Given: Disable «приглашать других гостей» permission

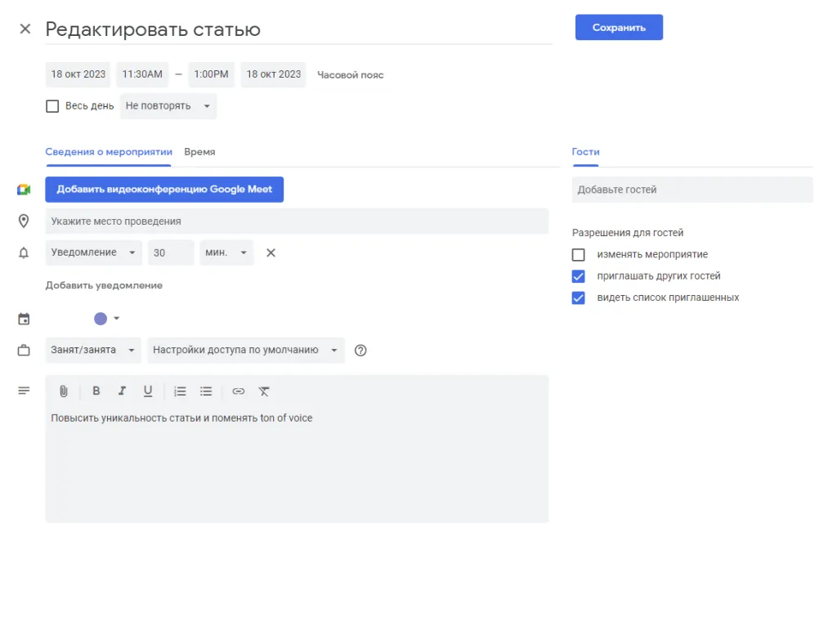Looking at the screenshot, I should [x=578, y=275].
